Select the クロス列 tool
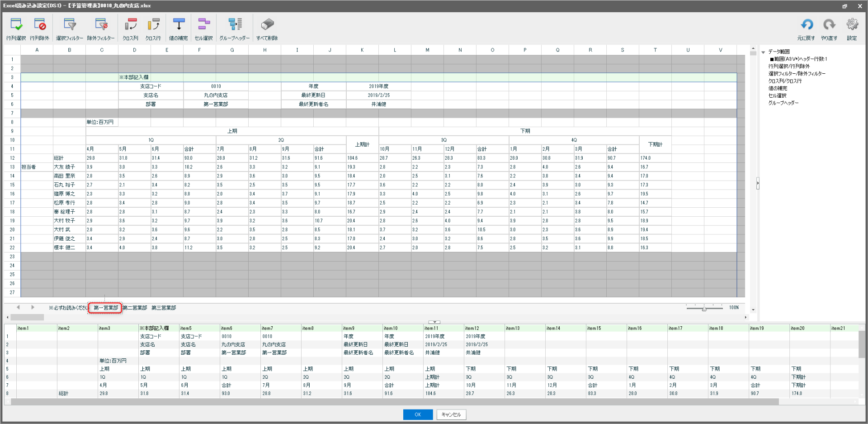Screen dimensions: 868x424 coord(130,28)
